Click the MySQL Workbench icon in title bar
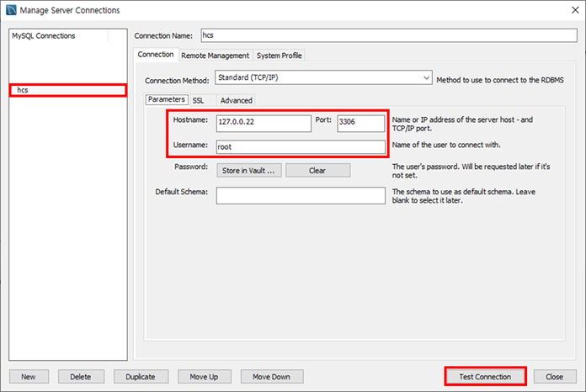Image resolution: width=586 pixels, height=392 pixels. [11, 10]
